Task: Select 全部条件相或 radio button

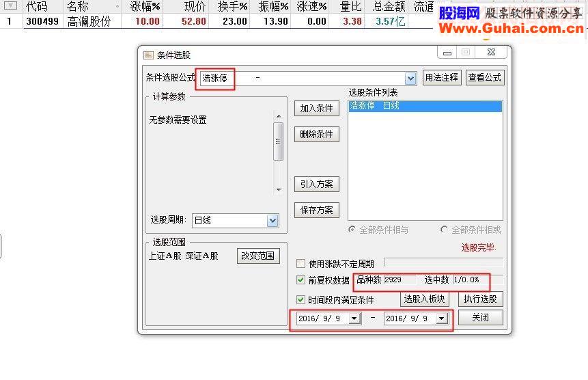Action: 444,229
